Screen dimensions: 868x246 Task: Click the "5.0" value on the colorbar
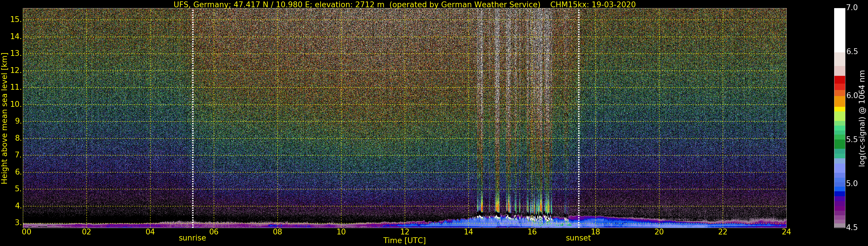pyautogui.click(x=852, y=183)
